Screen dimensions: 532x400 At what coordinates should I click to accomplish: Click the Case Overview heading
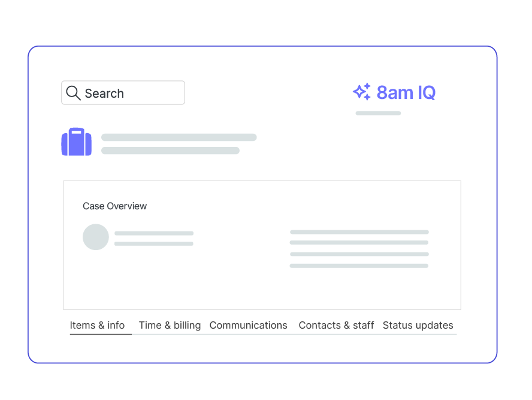114,206
